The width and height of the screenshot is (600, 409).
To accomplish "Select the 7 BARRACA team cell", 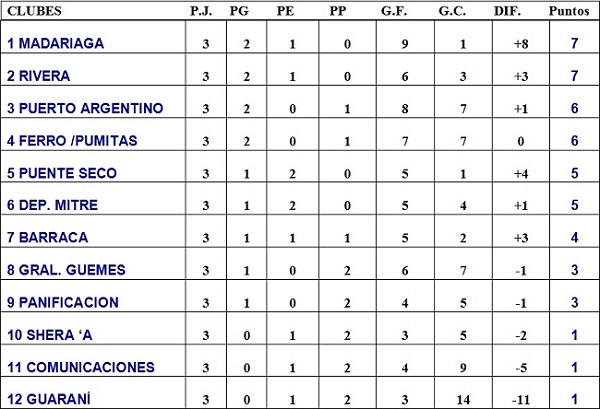I will 47,238.
